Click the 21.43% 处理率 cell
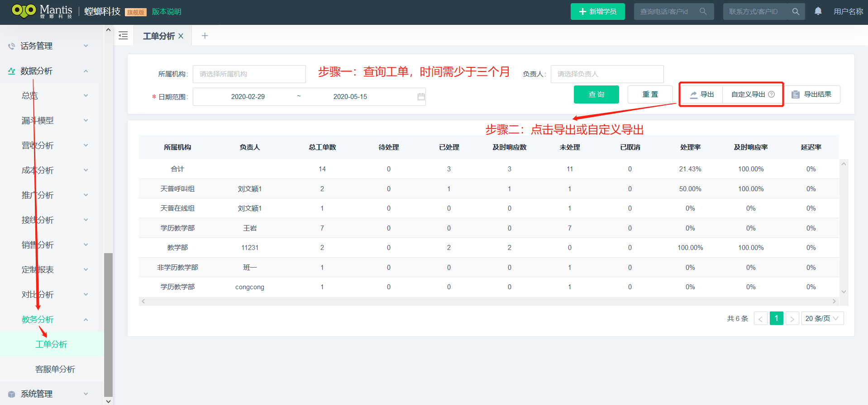Screen dimensions: 868x405 coord(690,169)
